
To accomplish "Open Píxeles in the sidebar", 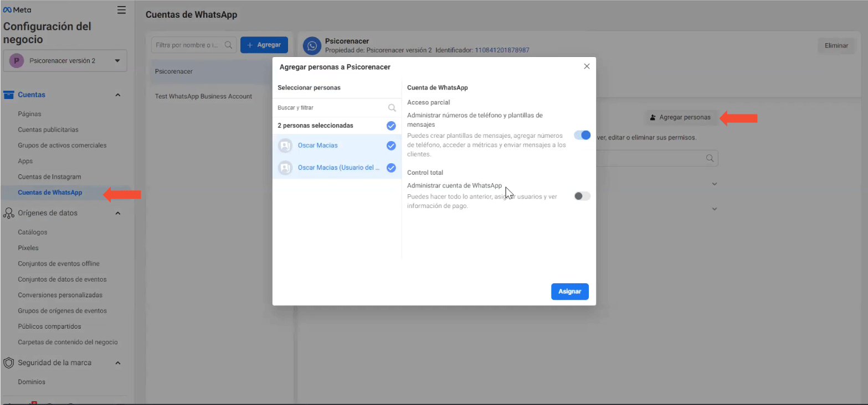I will (x=28, y=248).
